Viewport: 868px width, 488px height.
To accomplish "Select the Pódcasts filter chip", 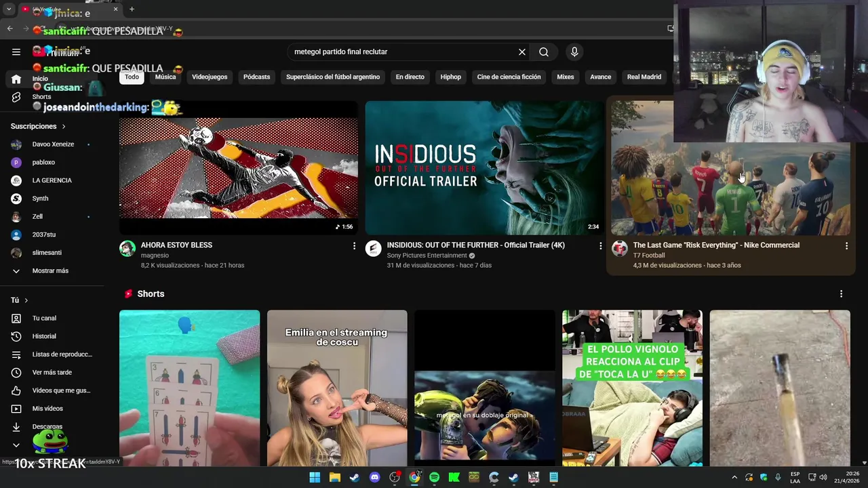I will point(256,77).
